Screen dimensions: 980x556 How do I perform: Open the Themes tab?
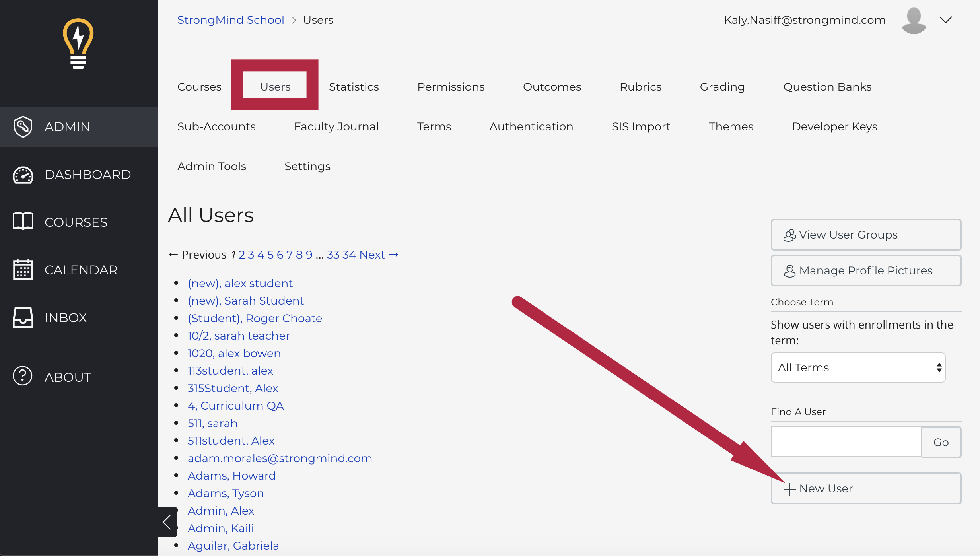coord(731,126)
